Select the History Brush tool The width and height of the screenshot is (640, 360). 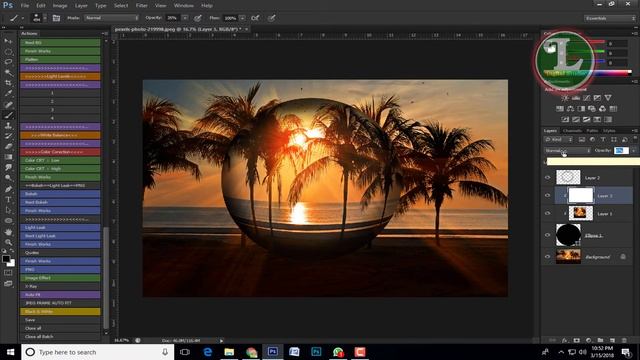pos(8,136)
